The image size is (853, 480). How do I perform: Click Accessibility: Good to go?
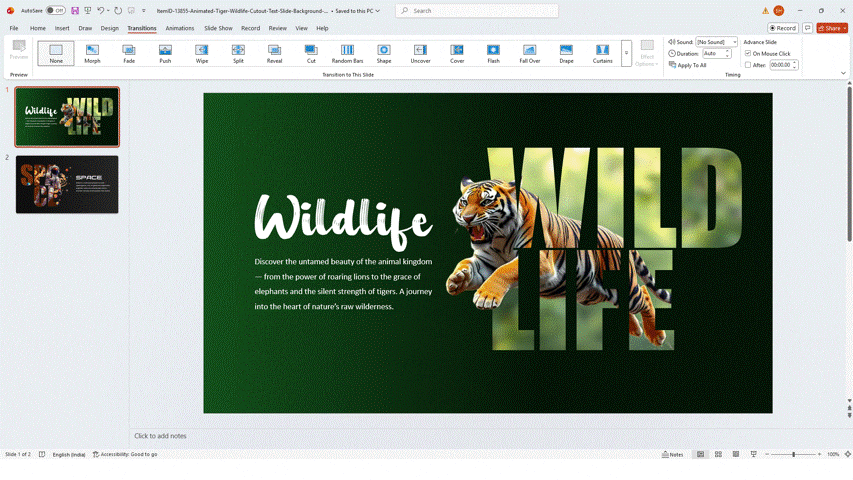click(125, 454)
